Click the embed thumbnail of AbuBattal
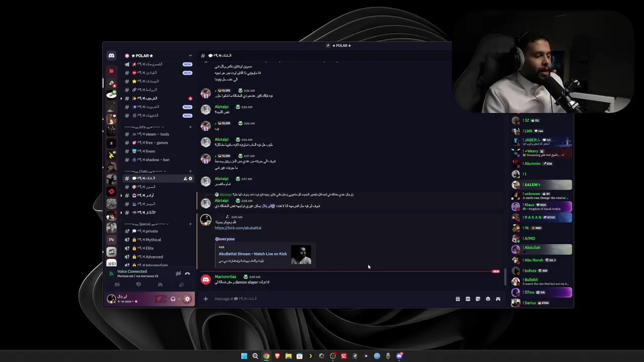This screenshot has width=644, height=362. [301, 255]
